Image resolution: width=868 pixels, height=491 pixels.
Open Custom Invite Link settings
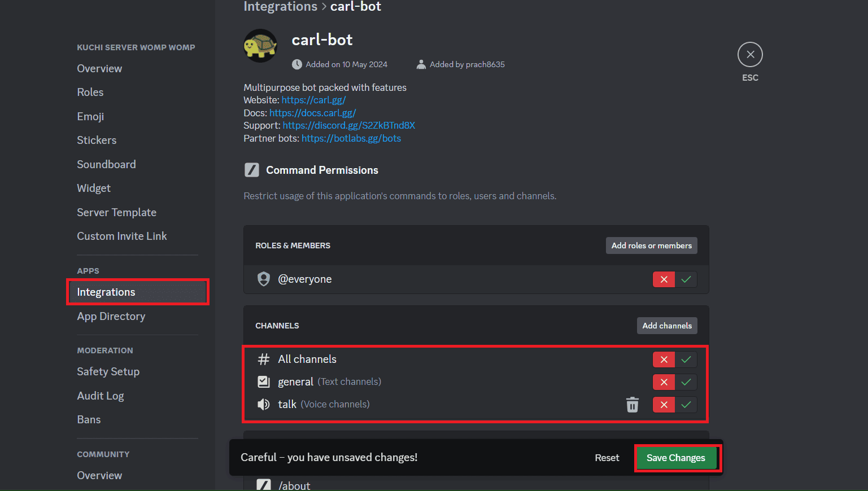point(122,236)
